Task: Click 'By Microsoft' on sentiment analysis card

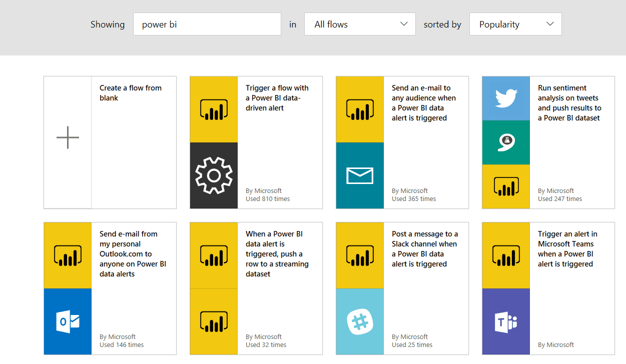Action: coord(556,191)
